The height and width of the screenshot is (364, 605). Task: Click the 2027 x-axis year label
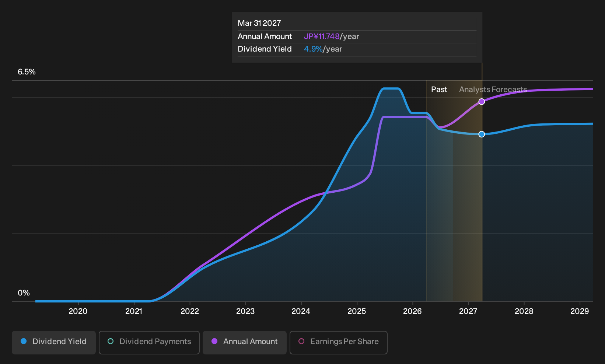468,311
